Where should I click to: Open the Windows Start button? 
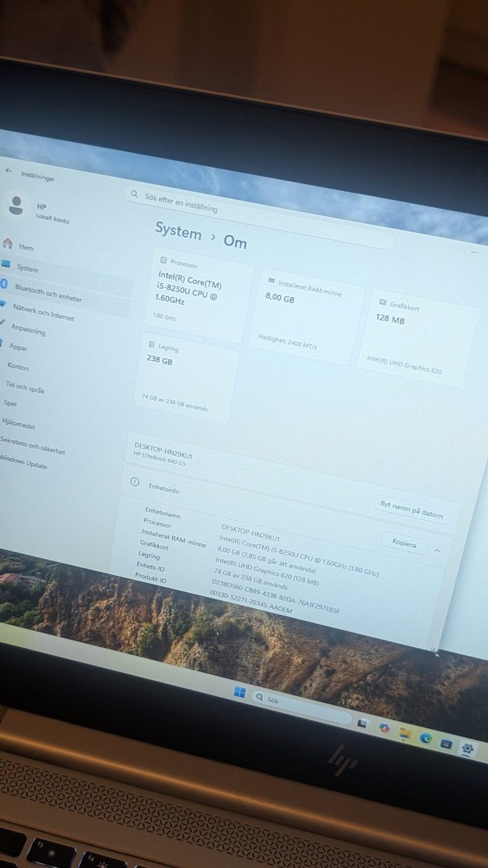(x=239, y=692)
